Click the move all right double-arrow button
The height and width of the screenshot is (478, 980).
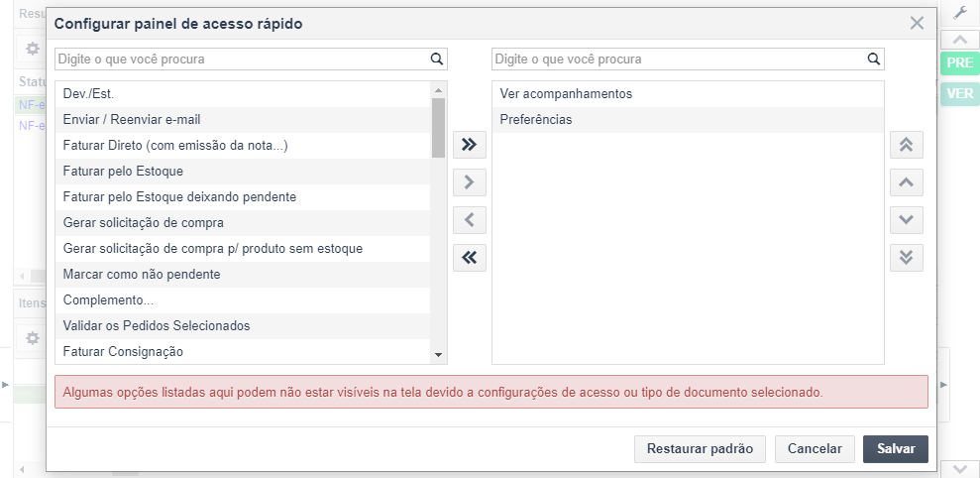(x=470, y=145)
